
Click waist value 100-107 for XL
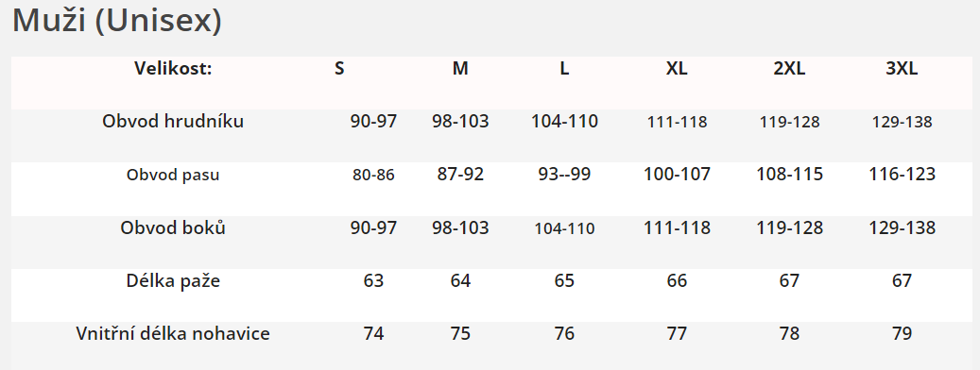pos(677,175)
